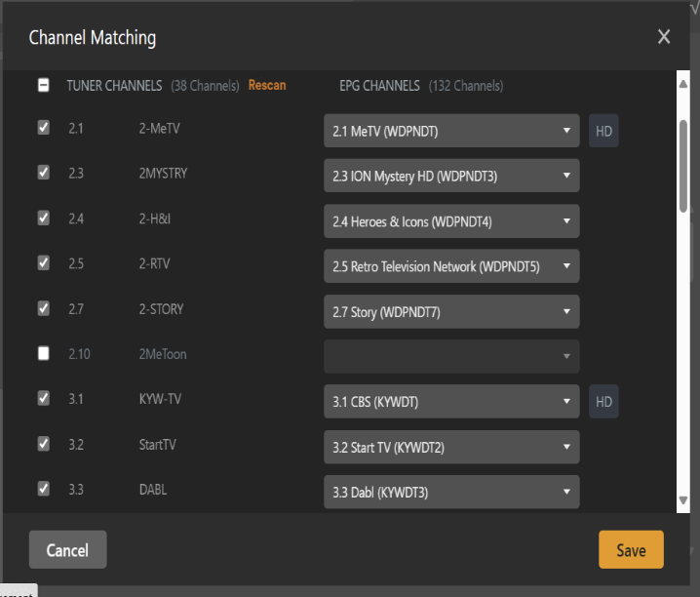Uncheck channel 2.7 2-STORY checkbox
The height and width of the screenshot is (597, 700).
(43, 308)
